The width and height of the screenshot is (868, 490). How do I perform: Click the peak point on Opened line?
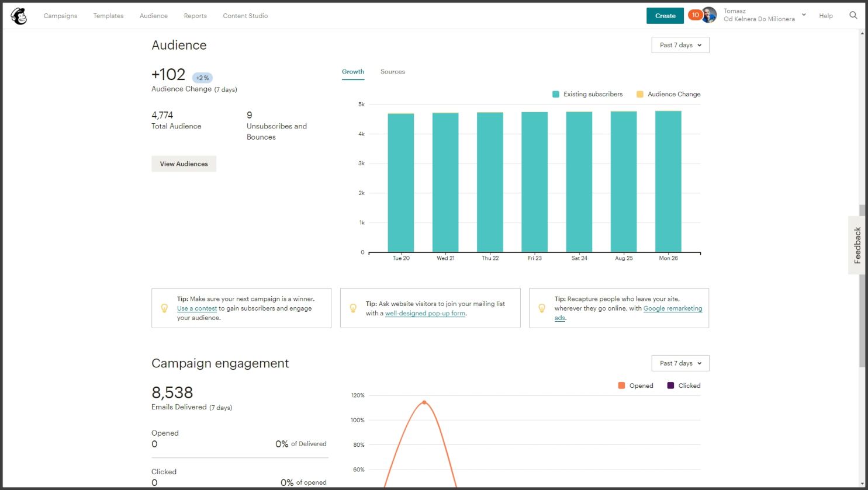[x=424, y=402]
